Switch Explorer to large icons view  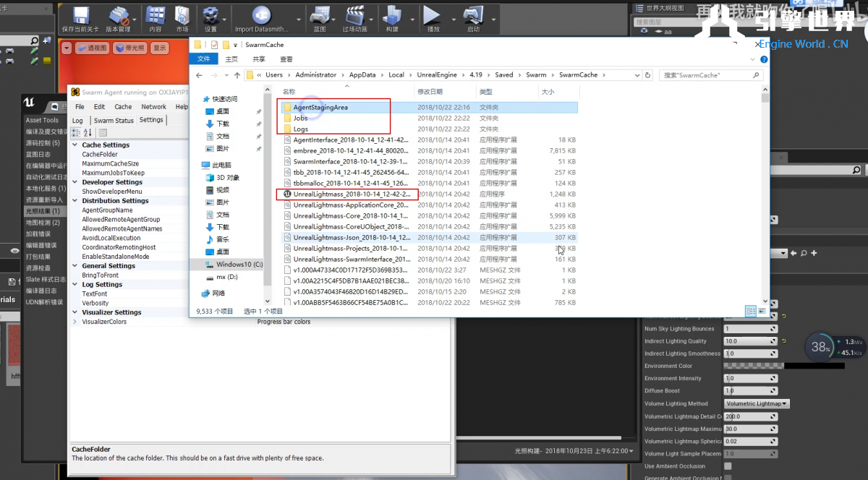761,311
